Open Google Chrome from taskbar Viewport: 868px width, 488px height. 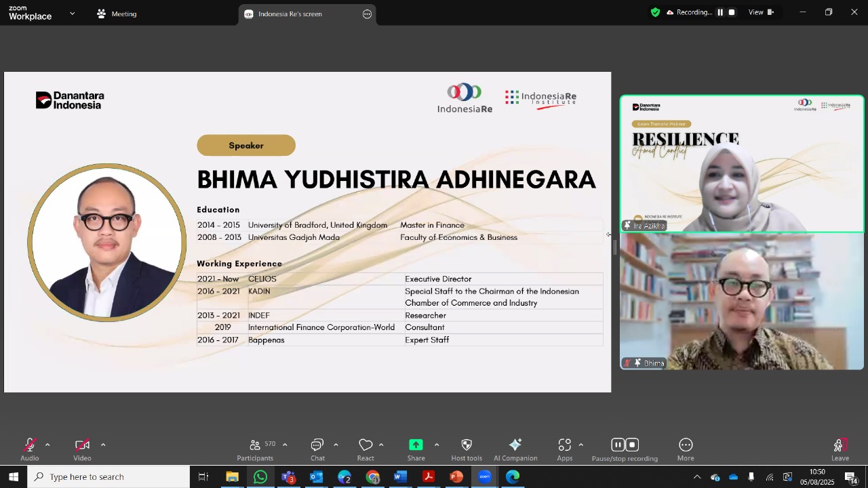(x=372, y=476)
